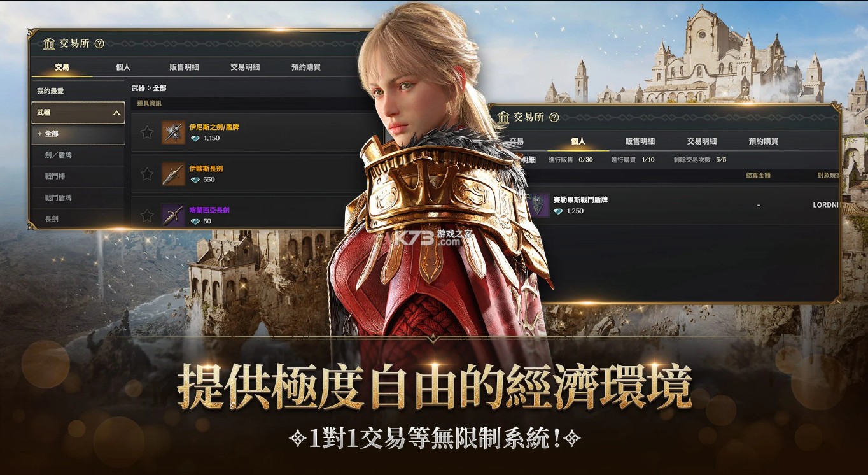Select the 伊歐斯長劍 item icon
Image resolution: width=868 pixels, height=475 pixels.
tap(173, 174)
